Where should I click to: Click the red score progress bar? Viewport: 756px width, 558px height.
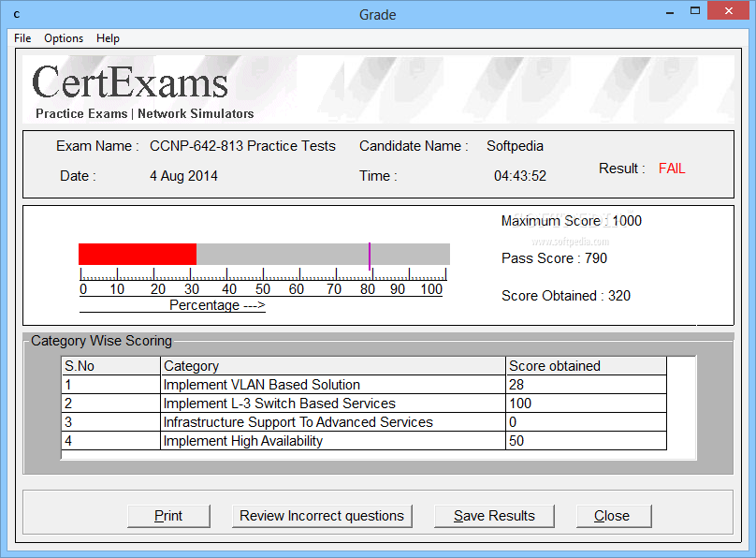[138, 254]
